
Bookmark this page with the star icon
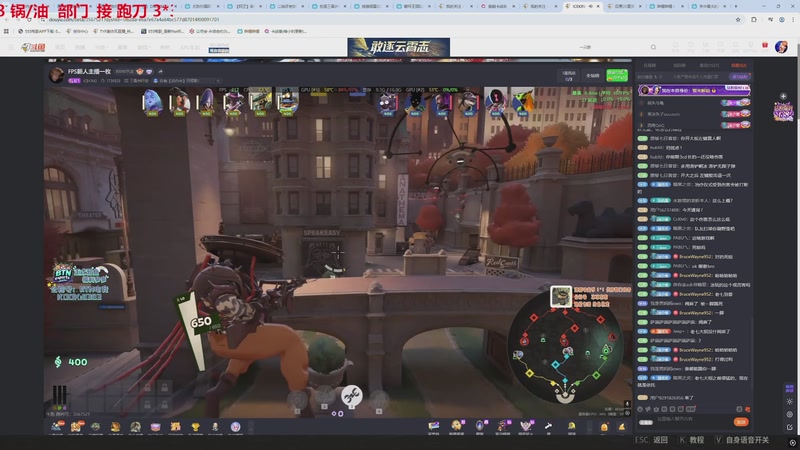click(738, 19)
